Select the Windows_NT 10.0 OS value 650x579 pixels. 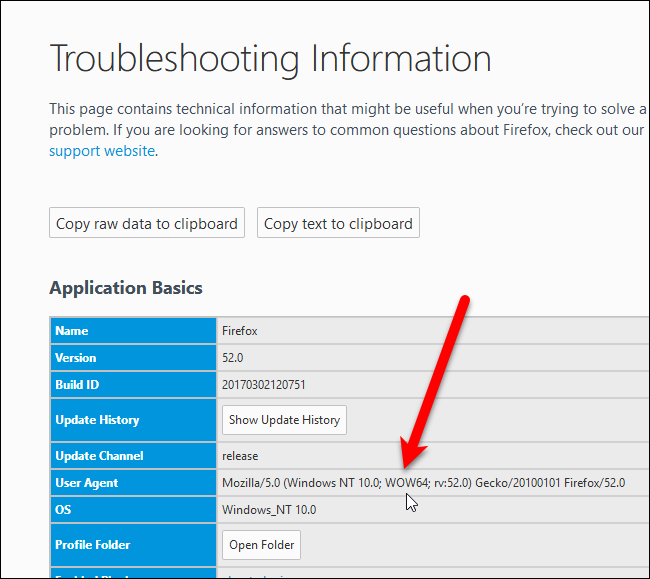click(x=268, y=510)
